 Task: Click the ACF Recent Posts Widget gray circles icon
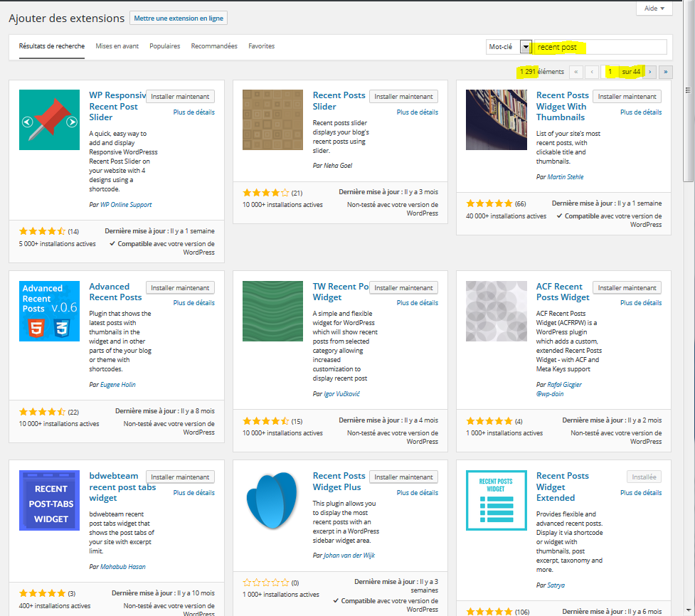pyautogui.click(x=496, y=311)
